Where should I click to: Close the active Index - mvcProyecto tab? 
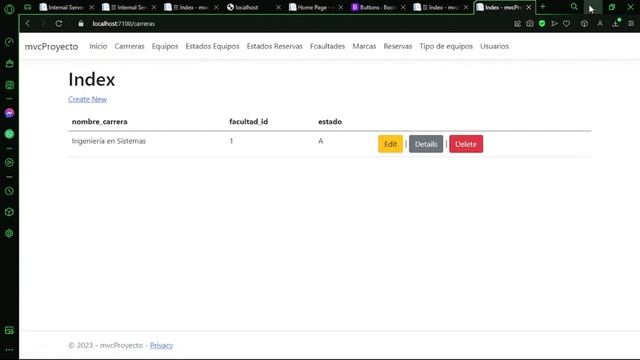coord(529,7)
